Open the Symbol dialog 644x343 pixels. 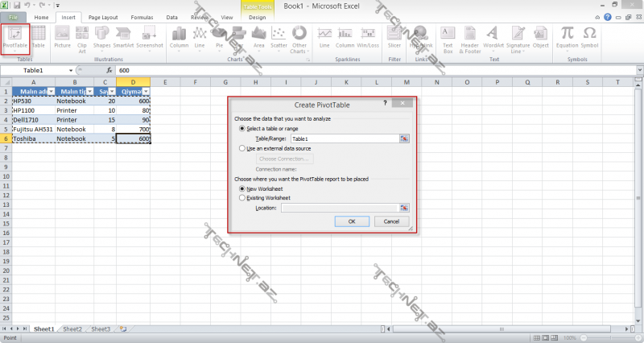click(589, 38)
